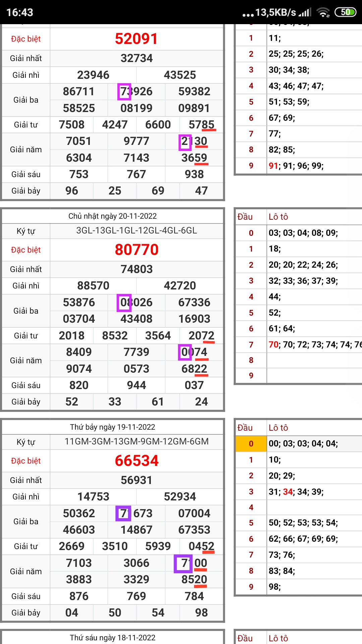Tap third prize number 59382
The image size is (362, 644).
pyautogui.click(x=194, y=92)
